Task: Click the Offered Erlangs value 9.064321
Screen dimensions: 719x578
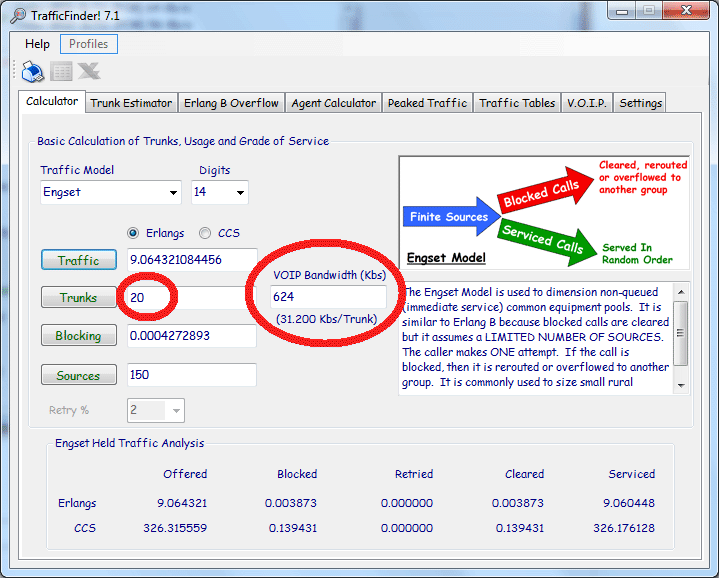Action: 182,503
